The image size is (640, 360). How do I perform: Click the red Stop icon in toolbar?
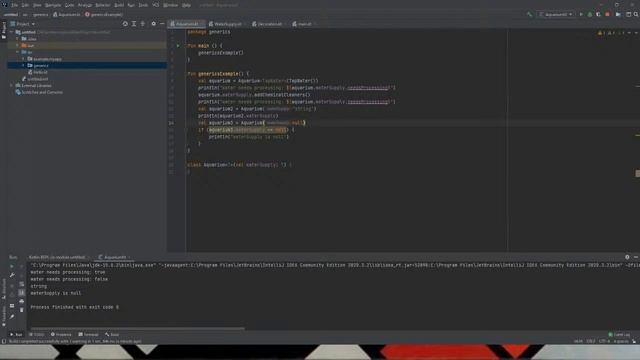tap(607, 14)
